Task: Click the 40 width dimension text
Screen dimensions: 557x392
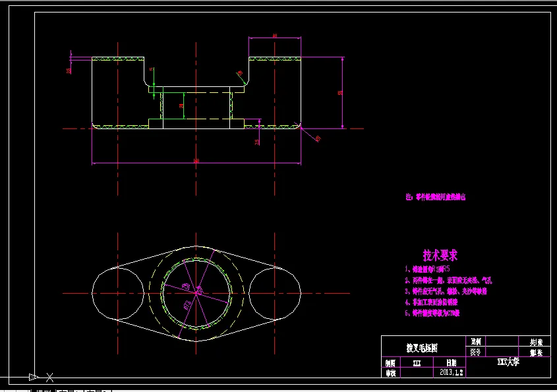Action: pyautogui.click(x=275, y=36)
